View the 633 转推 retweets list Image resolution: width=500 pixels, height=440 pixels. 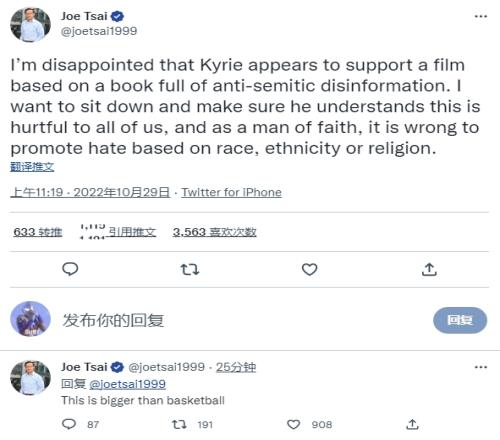[x=38, y=232]
